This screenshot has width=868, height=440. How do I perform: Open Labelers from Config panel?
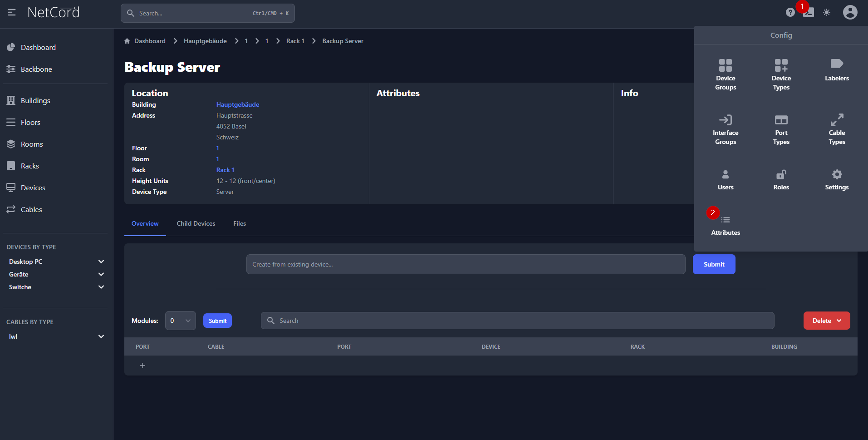click(836, 70)
